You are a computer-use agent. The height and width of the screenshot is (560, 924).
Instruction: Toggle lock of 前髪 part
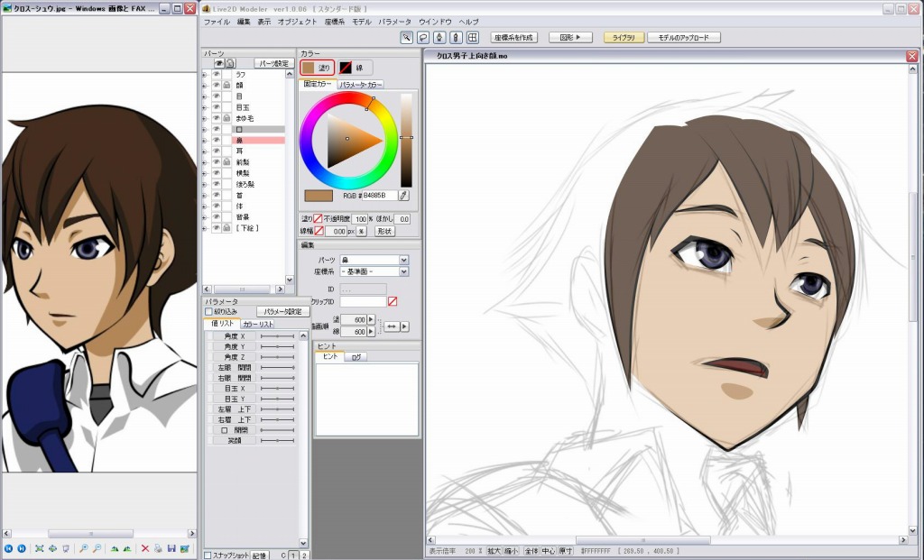click(x=226, y=162)
